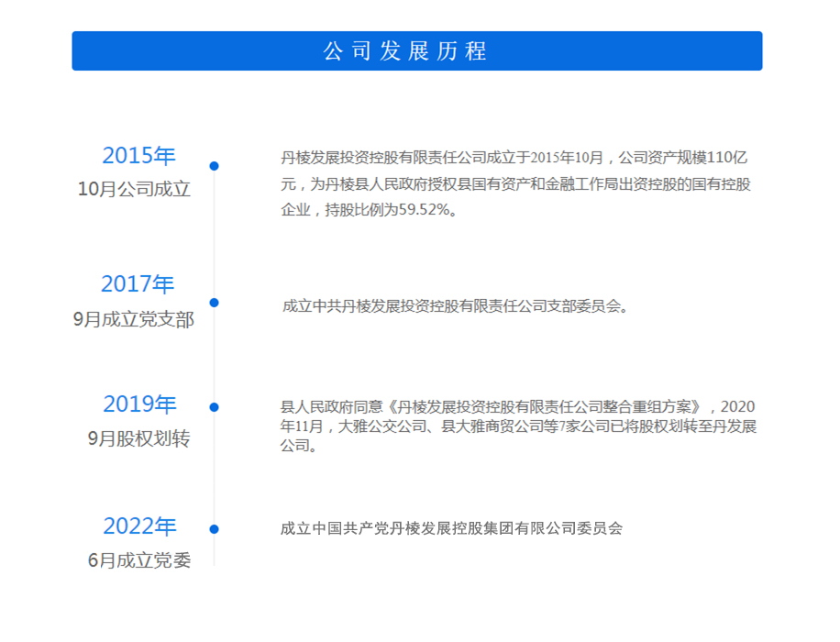Click the 公司发展历程 header banner
Screen dimensions: 840x642
416,51
